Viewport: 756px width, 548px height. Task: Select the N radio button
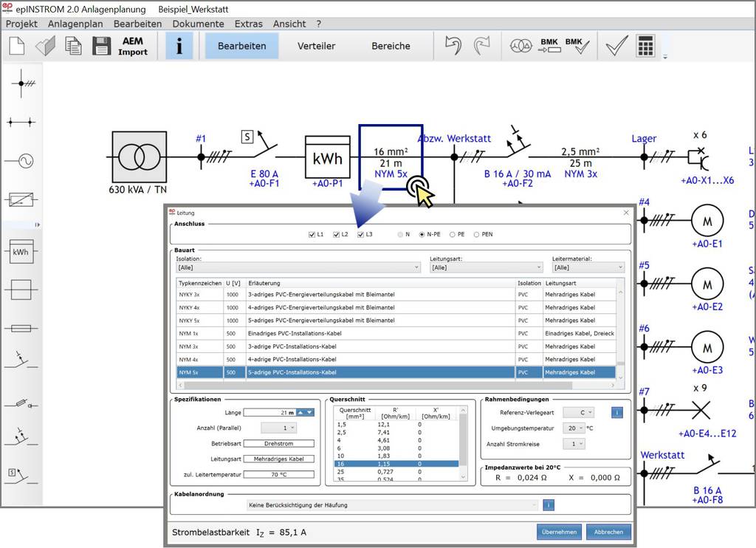point(400,234)
